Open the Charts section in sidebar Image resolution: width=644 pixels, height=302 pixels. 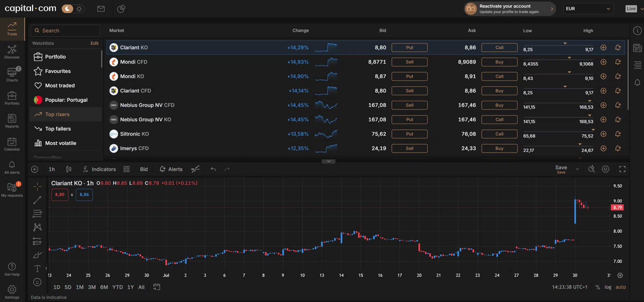pyautogui.click(x=12, y=75)
